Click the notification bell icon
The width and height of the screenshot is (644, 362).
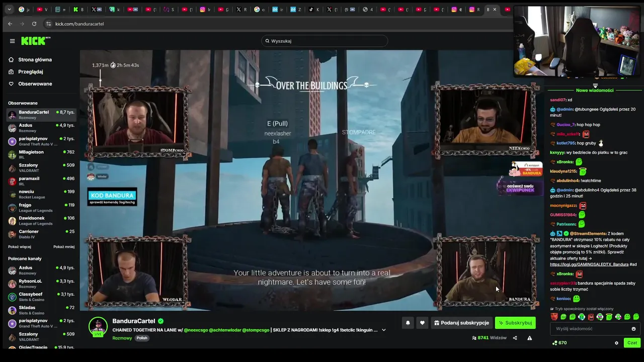(408, 323)
